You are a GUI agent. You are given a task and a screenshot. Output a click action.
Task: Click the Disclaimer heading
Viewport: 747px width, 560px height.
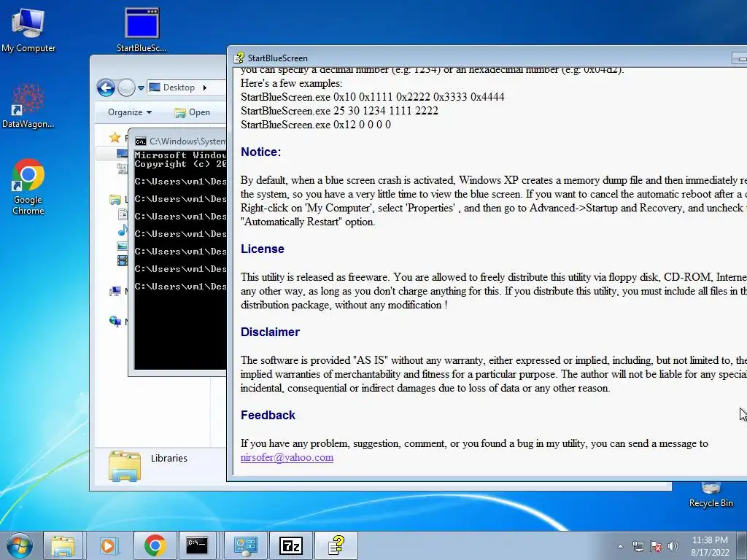(x=270, y=332)
